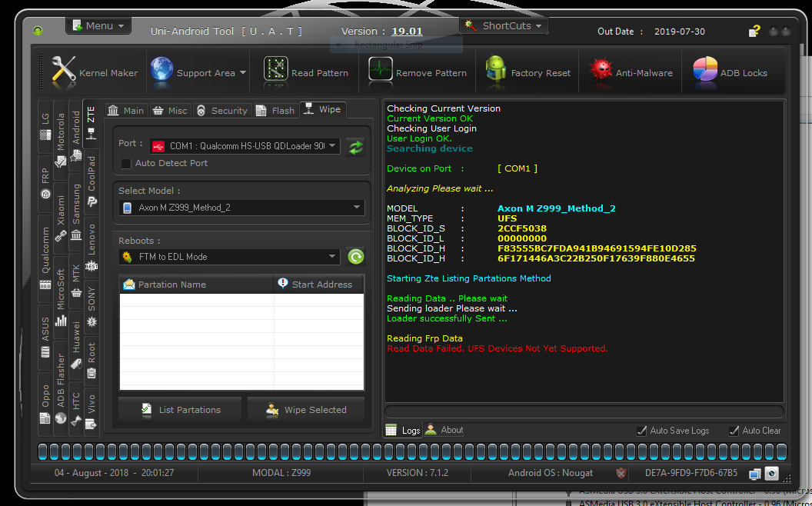Switch to Security tab
This screenshot has height=506, width=812.
click(x=223, y=110)
